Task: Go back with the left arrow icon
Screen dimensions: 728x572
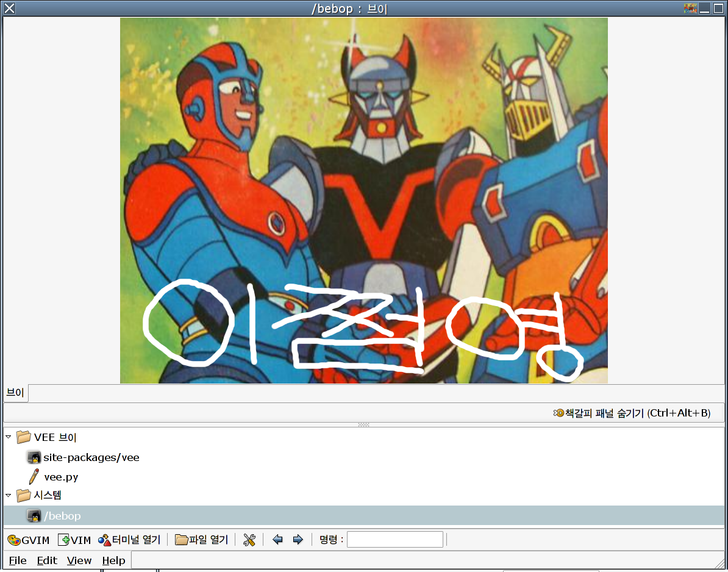Action: pyautogui.click(x=278, y=540)
